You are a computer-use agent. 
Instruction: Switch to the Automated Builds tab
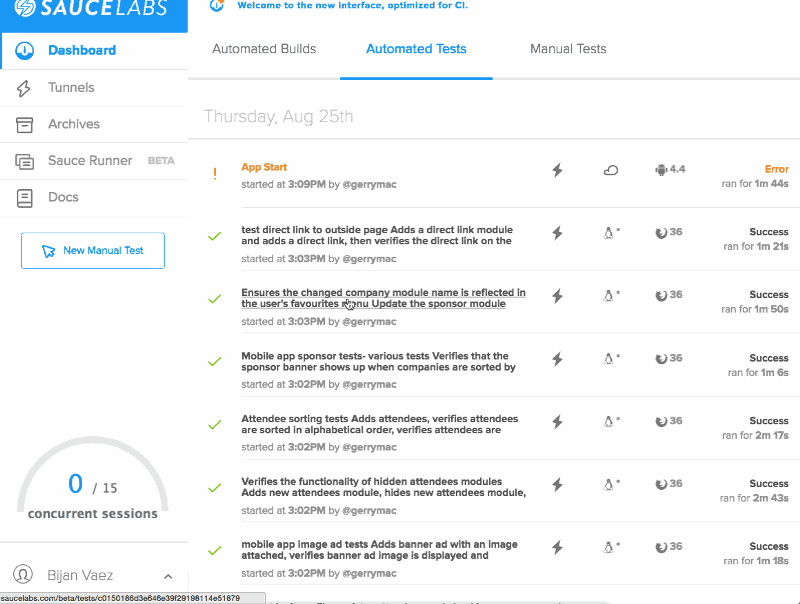(264, 48)
